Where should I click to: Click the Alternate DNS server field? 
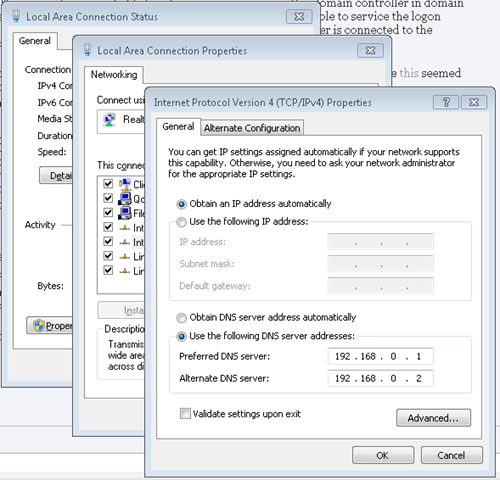point(380,378)
